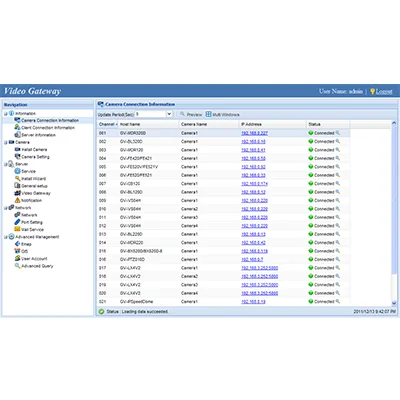Click the IP Address column header

(273, 124)
